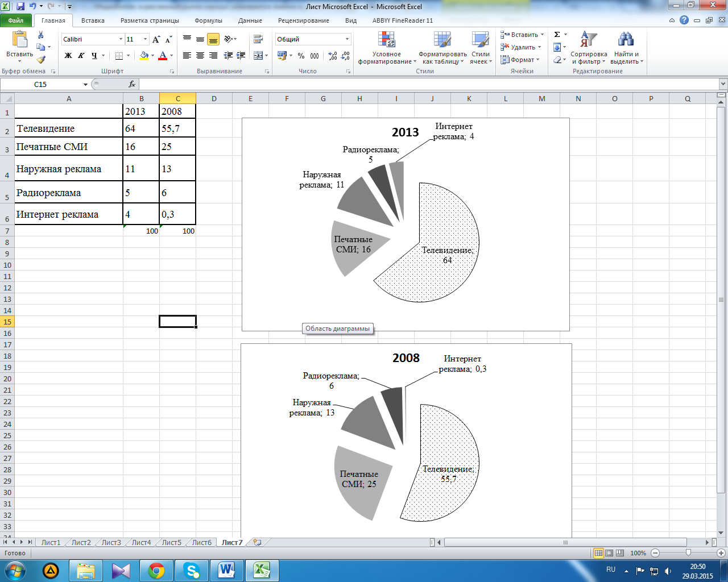Screen dimensions: 728x582
Task: Toggle wrap text in cells
Action: 258,39
